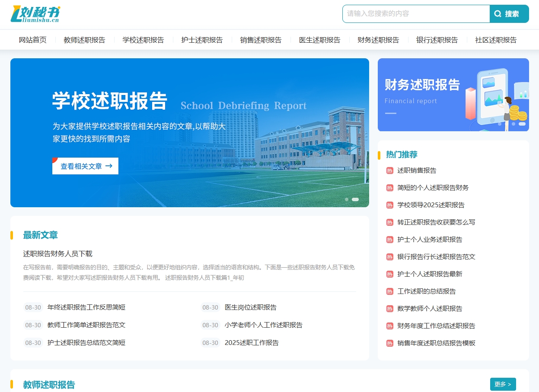Click the 热 badge next to 述职销售报告
This screenshot has width=539, height=392.
[x=389, y=171]
